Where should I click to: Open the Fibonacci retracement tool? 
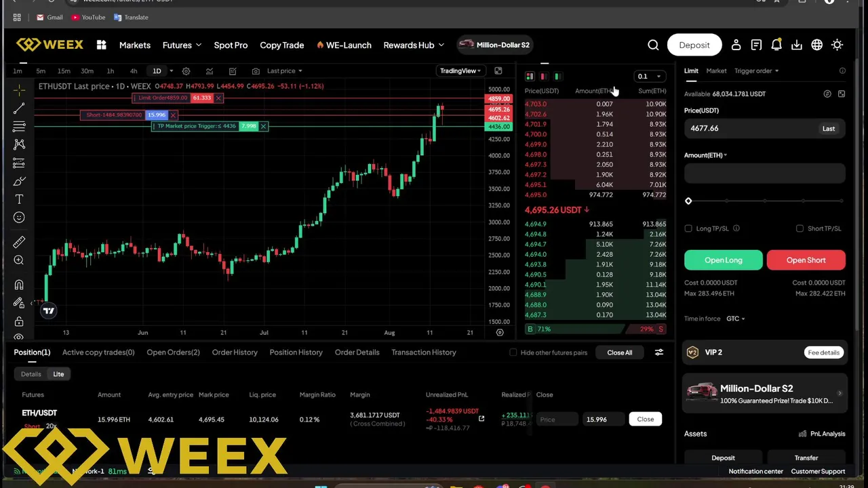click(x=19, y=127)
